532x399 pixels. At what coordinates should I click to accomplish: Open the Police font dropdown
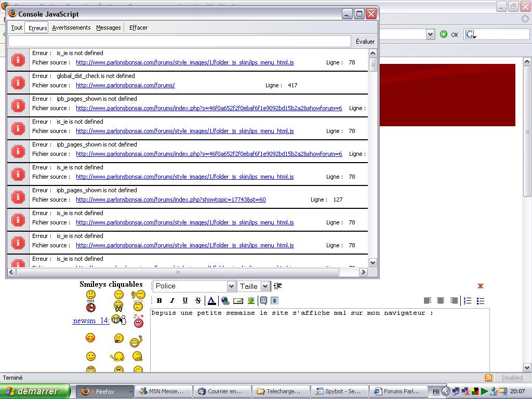(231, 286)
